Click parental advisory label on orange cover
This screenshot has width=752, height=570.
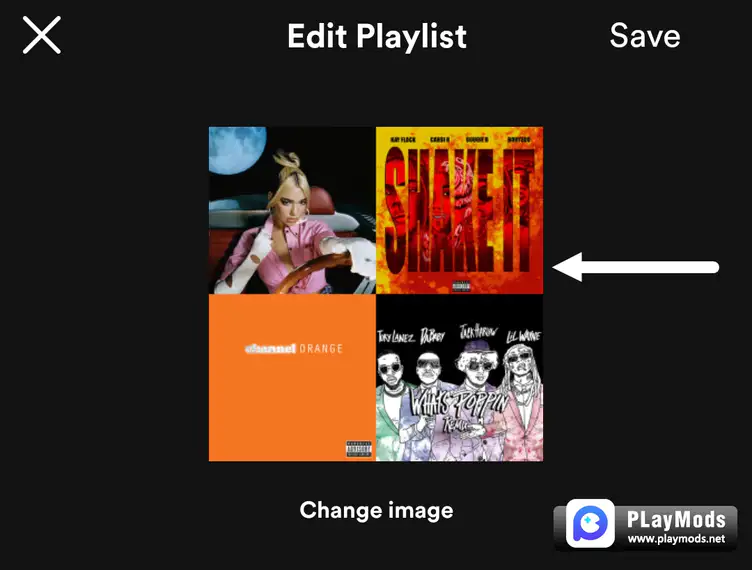pyautogui.click(x=358, y=449)
